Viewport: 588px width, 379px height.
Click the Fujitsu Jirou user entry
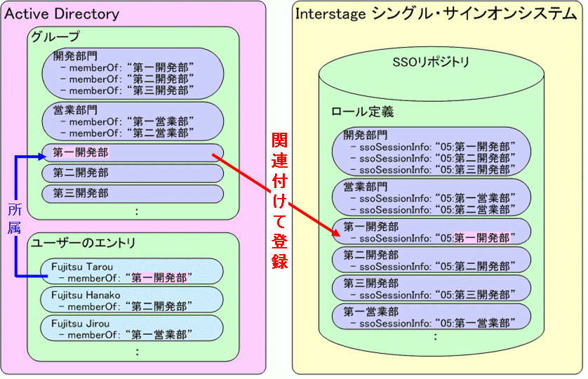point(132,329)
